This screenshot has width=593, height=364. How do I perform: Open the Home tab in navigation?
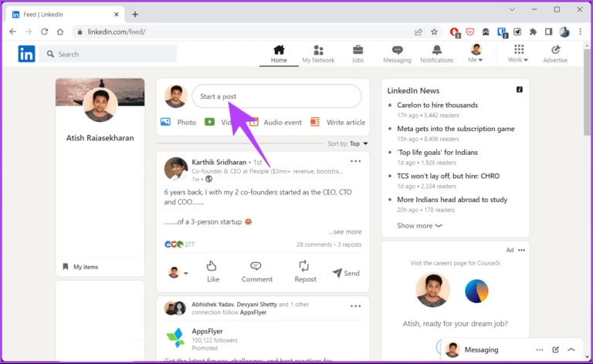pos(279,54)
